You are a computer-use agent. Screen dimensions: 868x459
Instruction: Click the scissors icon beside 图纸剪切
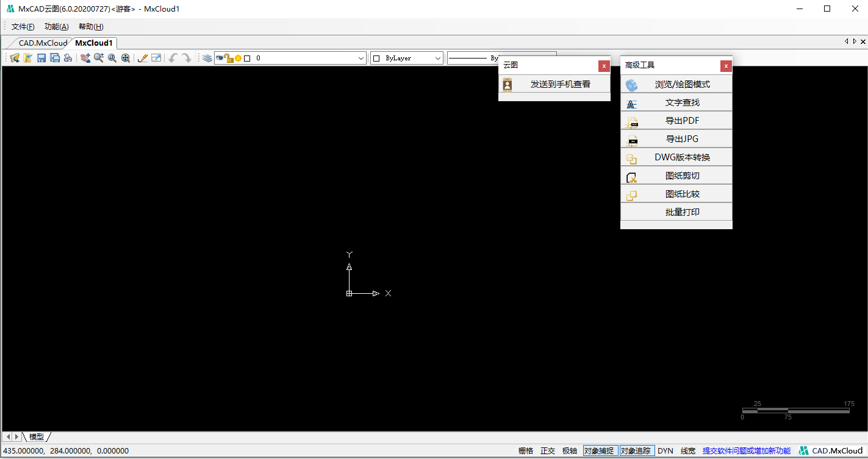631,177
